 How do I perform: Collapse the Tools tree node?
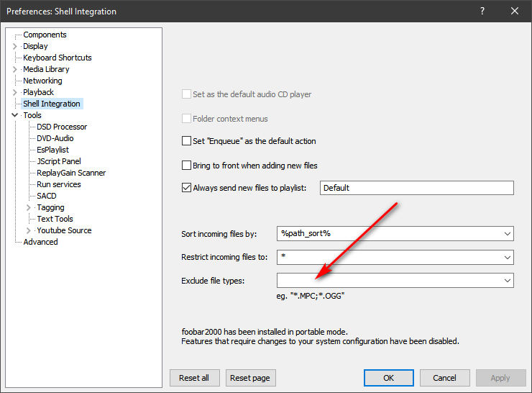pos(14,115)
